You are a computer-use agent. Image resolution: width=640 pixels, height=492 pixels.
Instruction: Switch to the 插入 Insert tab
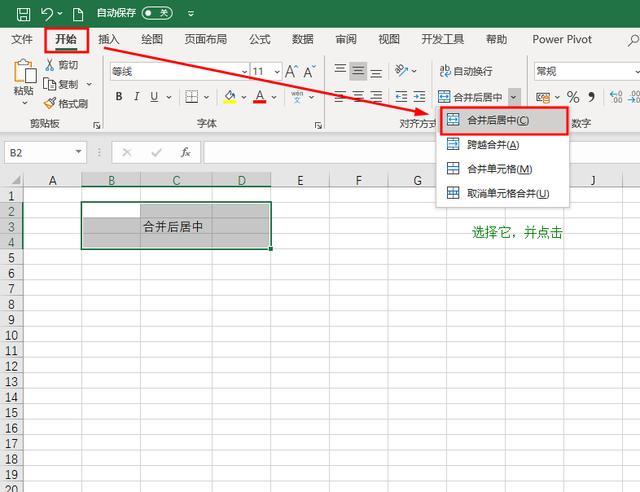[109, 40]
